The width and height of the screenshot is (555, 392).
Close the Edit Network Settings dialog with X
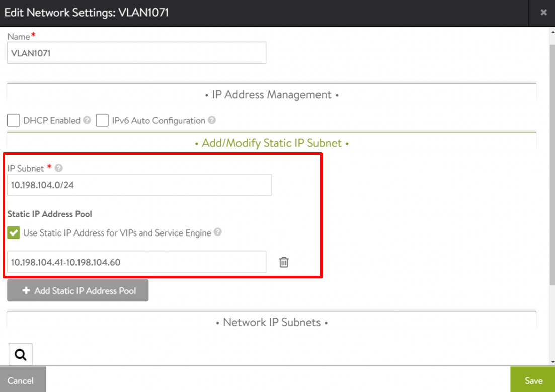click(x=543, y=13)
